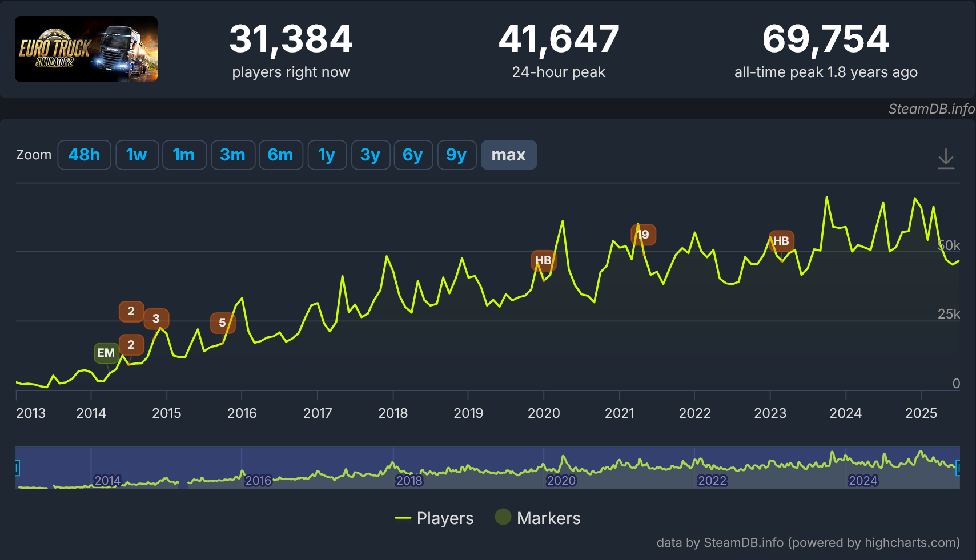
Task: Set zoom to 1m
Action: [184, 155]
